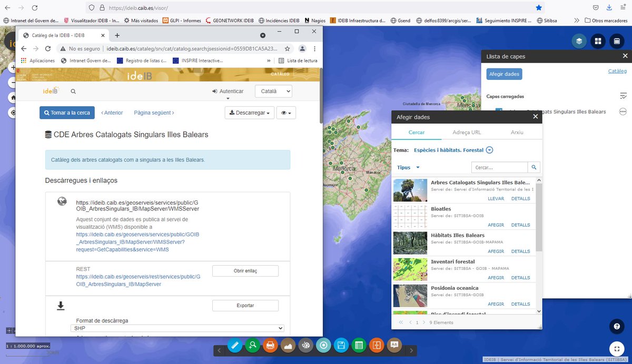Screen dimensions: 632x364
Task: Click the blue floppy disk save tool
Action: click(x=341, y=346)
